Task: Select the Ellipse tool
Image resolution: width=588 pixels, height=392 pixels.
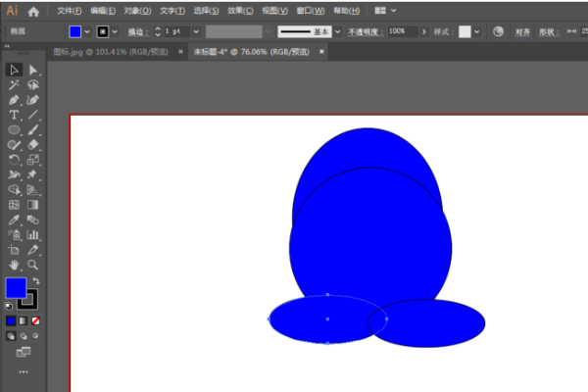Action: point(14,129)
